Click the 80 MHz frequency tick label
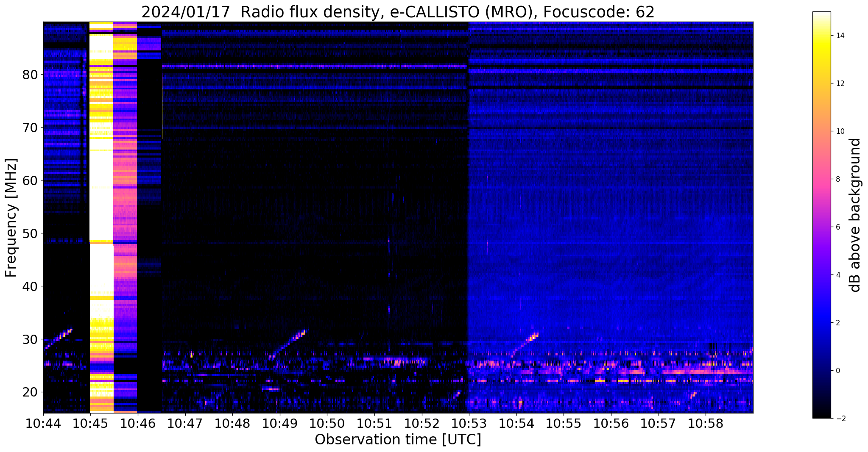 point(30,75)
